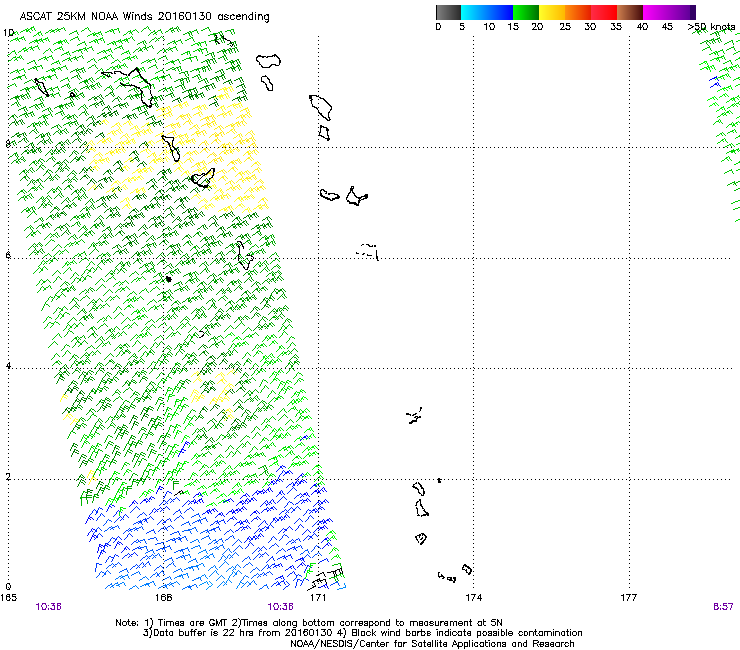The image size is (740, 650).
Task: Click the '25' label under the color legend
Action: [x=565, y=27]
